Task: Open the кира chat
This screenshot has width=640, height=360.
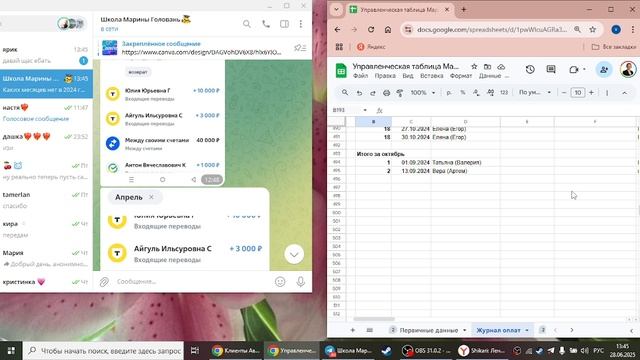Action: tap(46, 229)
